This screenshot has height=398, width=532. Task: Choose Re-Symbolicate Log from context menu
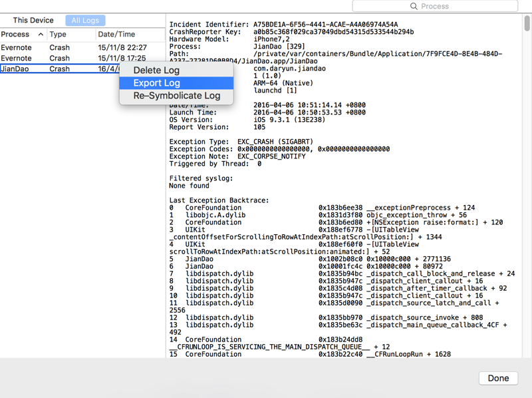tap(176, 96)
